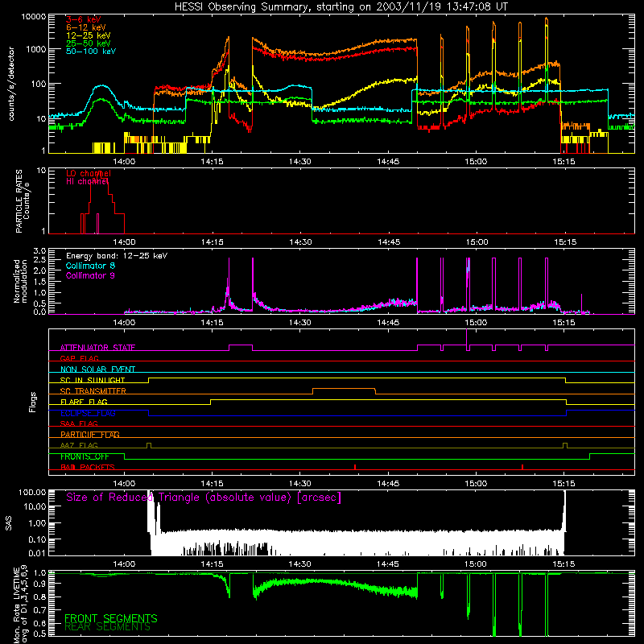This screenshot has height=644, width=644.
Task: Click the bad packets red tick near 14:40
Action: coord(355,467)
